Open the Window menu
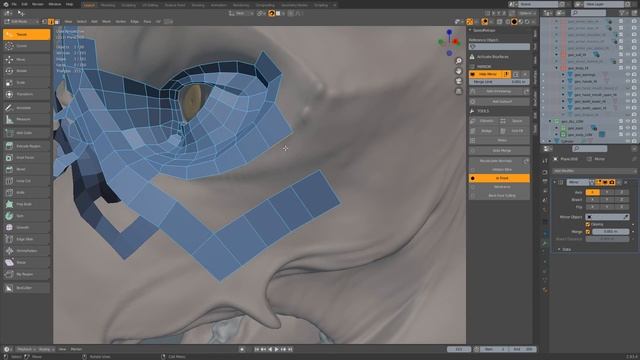The width and height of the screenshot is (640, 360). coord(55,4)
